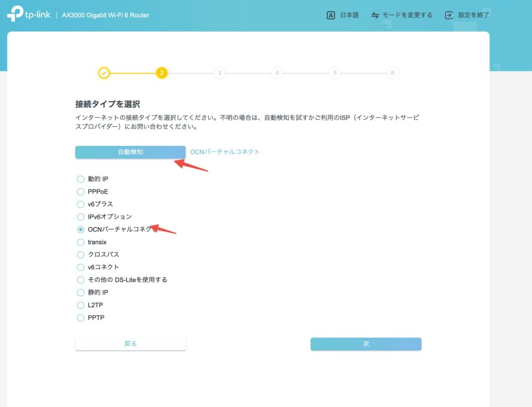Open モードを変更する menu item
532x407 pixels.
(407, 15)
